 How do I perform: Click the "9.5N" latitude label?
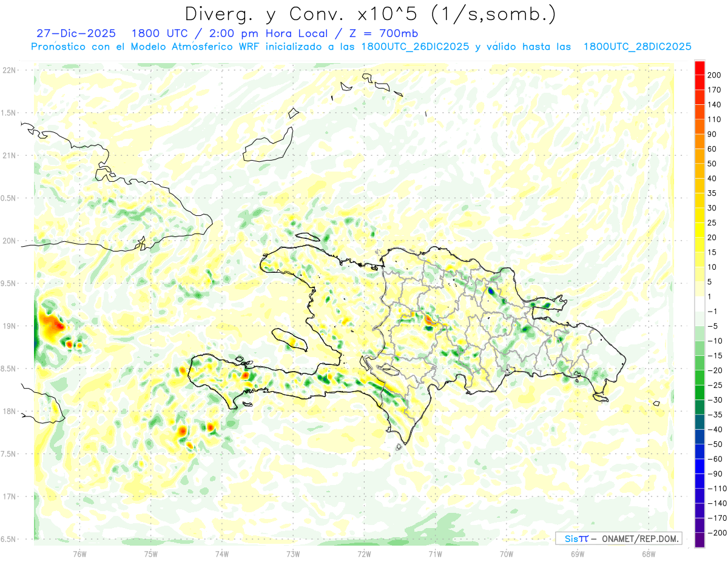[x=8, y=283]
